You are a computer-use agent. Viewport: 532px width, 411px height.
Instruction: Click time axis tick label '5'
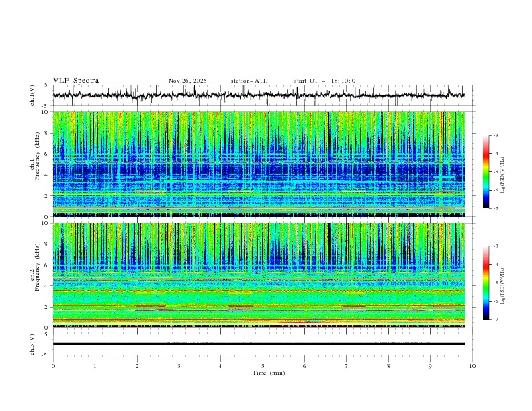tap(263, 366)
